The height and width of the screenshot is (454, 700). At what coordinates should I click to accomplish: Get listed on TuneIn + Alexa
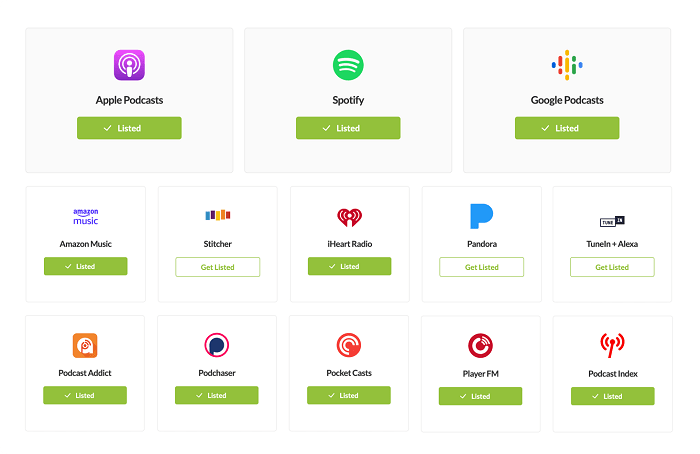(x=612, y=267)
